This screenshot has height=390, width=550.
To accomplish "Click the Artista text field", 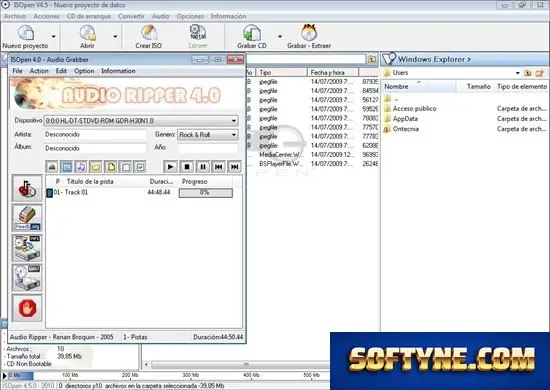I will pyautogui.click(x=95, y=134).
